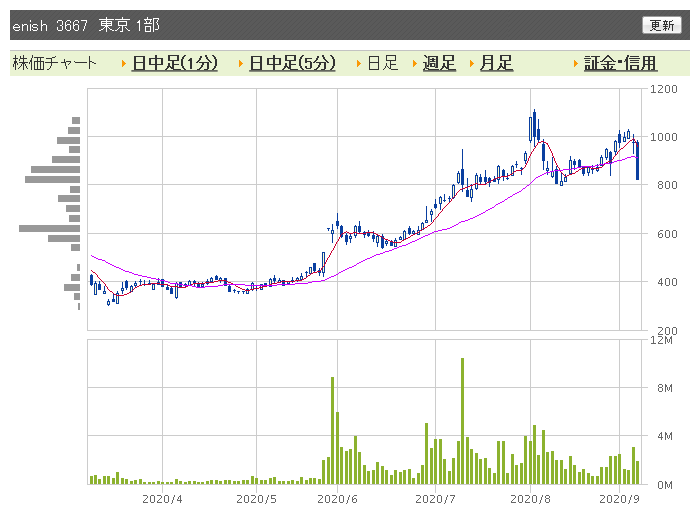Click the longest gray price-range volume bar

point(49,228)
